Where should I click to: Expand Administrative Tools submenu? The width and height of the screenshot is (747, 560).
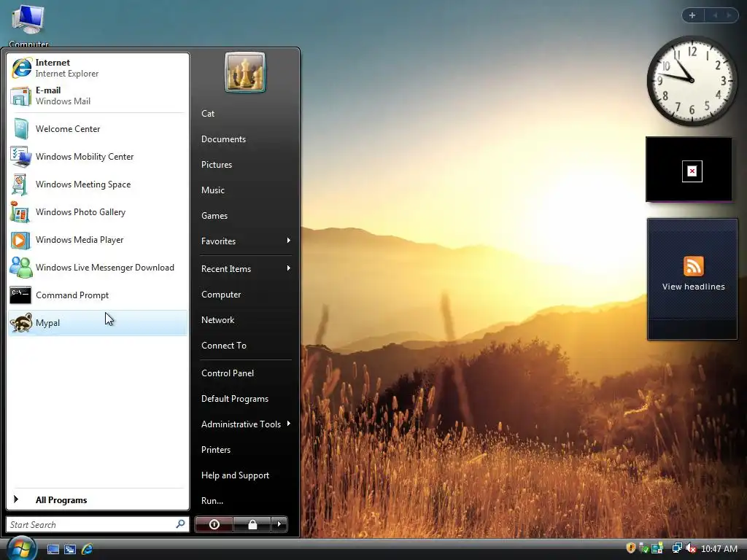pyautogui.click(x=246, y=424)
